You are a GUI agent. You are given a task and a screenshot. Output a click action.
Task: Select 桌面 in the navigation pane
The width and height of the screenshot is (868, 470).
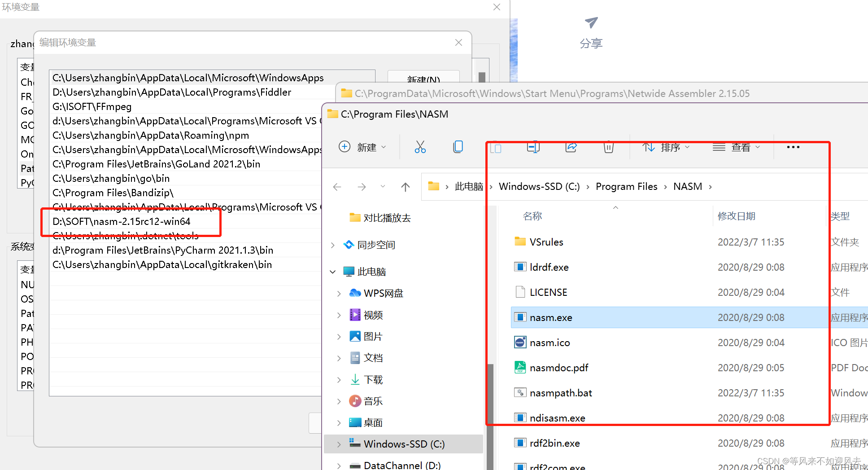tap(373, 422)
